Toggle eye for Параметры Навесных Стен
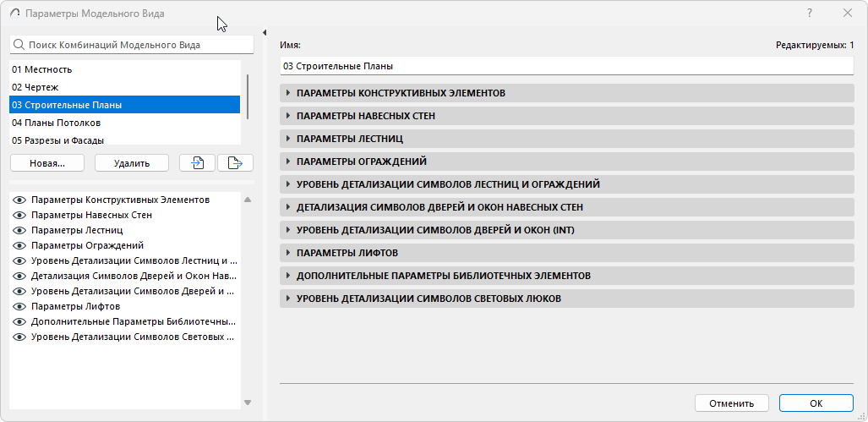This screenshot has height=422, width=868. [20, 215]
